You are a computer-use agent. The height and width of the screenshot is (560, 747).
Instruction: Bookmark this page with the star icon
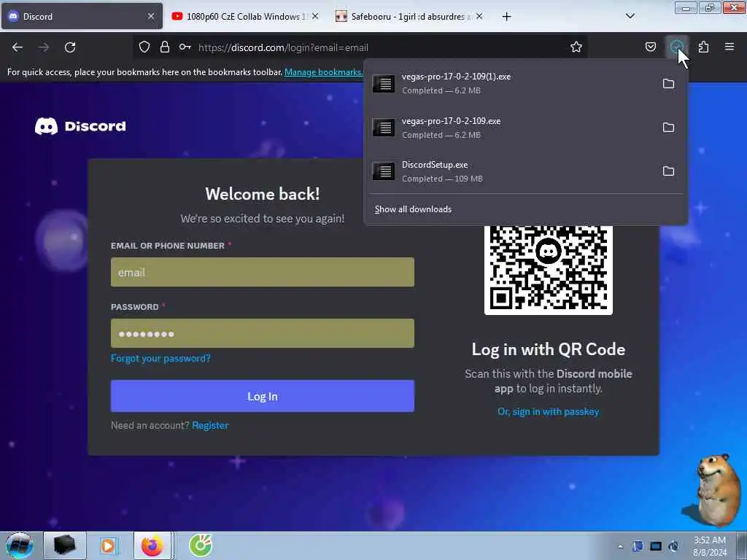click(x=576, y=47)
